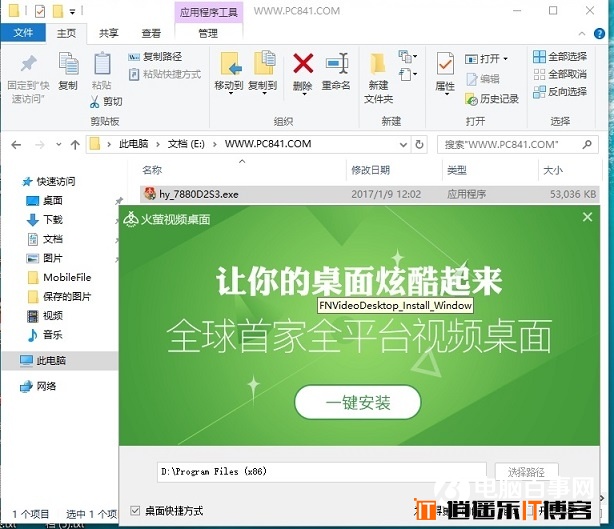
Task: Open the Easy access dropdown icon
Action: pyautogui.click(x=408, y=74)
